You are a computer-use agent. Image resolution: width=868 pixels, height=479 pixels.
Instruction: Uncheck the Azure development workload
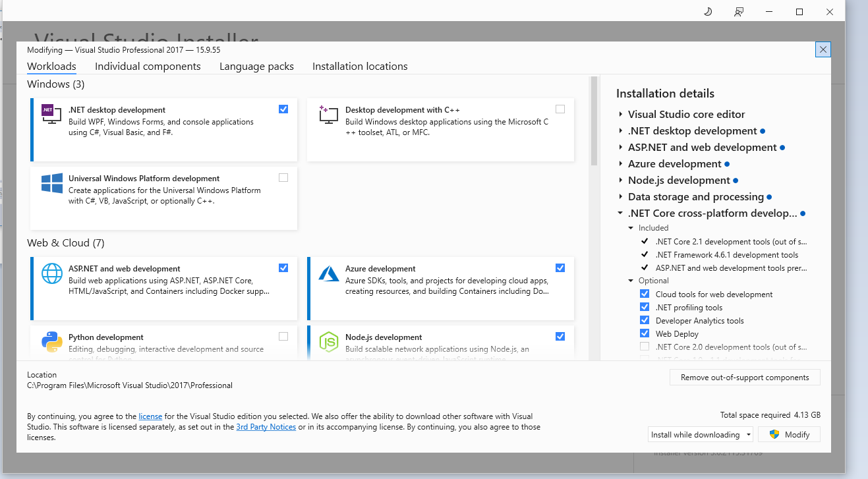tap(560, 268)
